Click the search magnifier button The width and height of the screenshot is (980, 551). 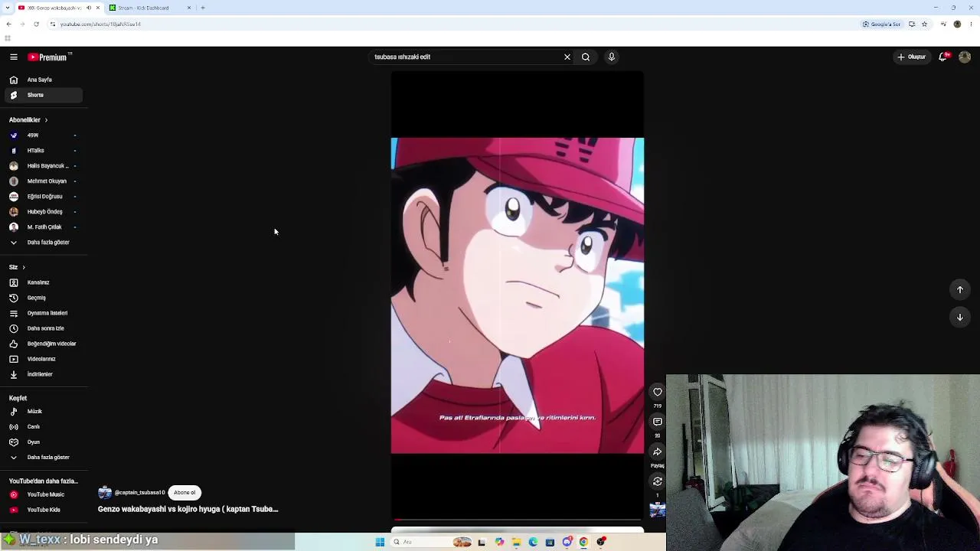(x=586, y=57)
